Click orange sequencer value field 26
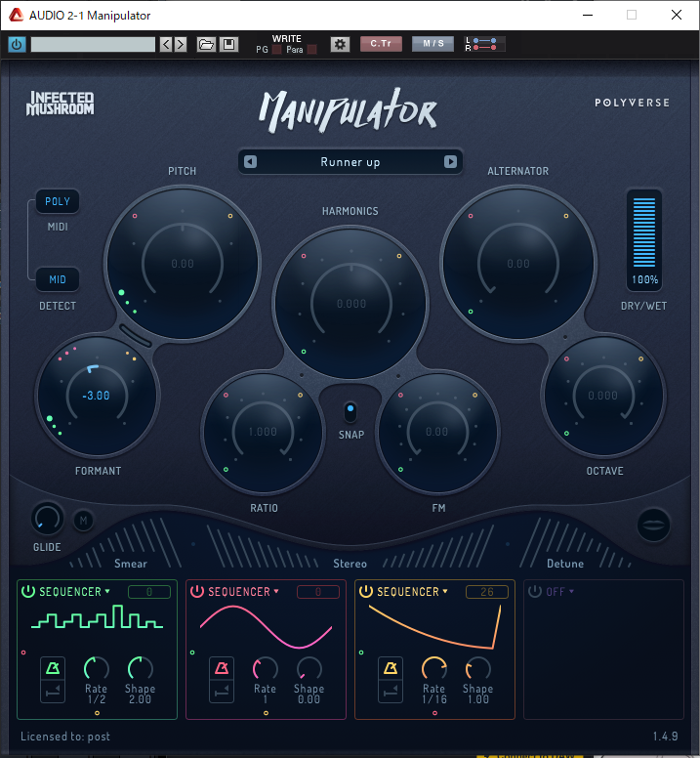700x758 pixels. (x=487, y=592)
